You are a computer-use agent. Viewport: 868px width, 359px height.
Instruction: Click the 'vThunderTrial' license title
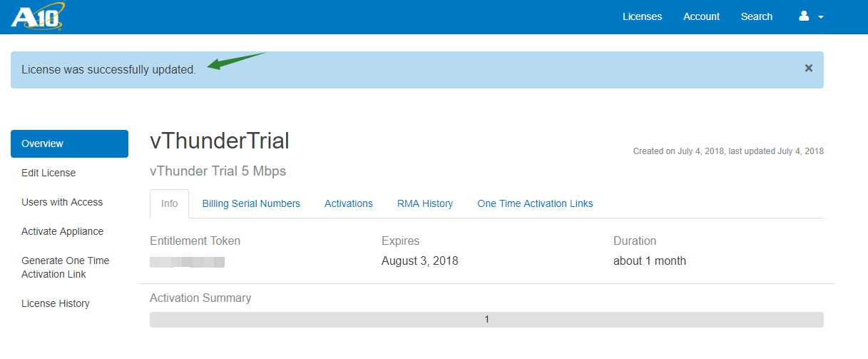(220, 141)
